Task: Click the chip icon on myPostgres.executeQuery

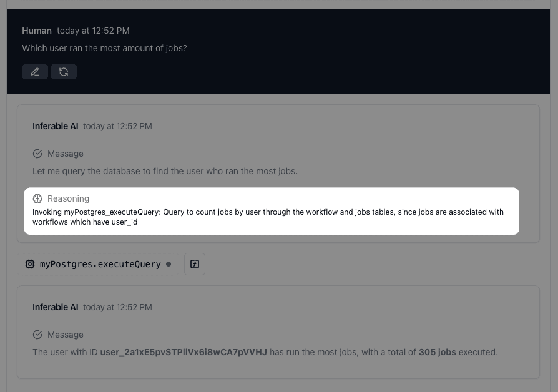Action: click(x=30, y=264)
